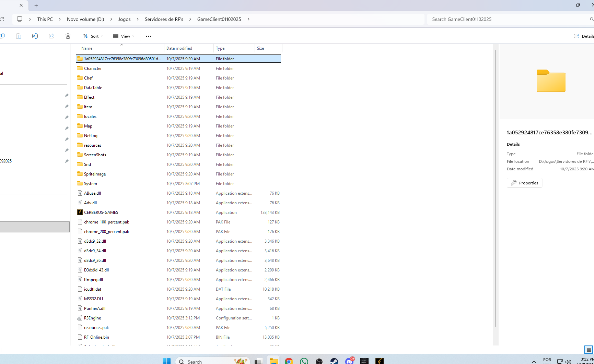Click the file list vertical scrollbar
The image size is (594, 364).
496,188
